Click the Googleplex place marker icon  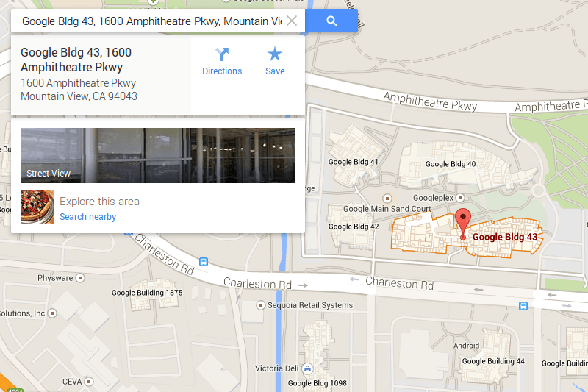[460, 198]
